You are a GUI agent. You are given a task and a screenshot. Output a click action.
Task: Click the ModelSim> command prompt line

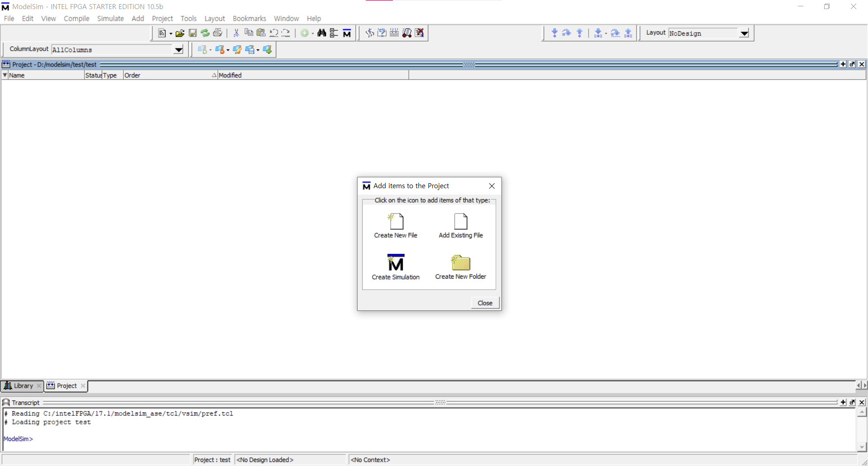[x=19, y=439]
